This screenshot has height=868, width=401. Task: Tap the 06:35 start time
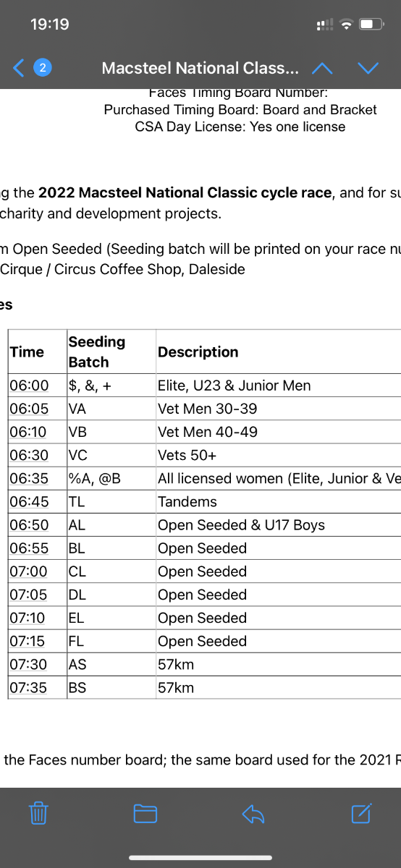pos(29,478)
